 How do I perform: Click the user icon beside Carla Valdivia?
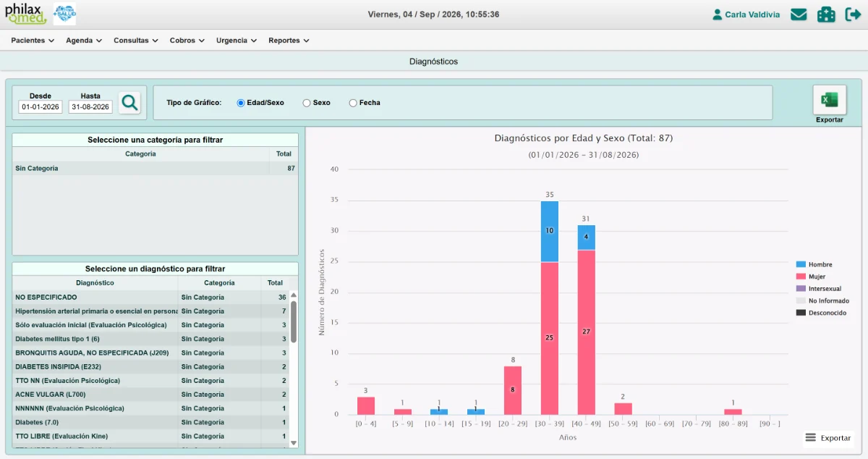coord(717,14)
